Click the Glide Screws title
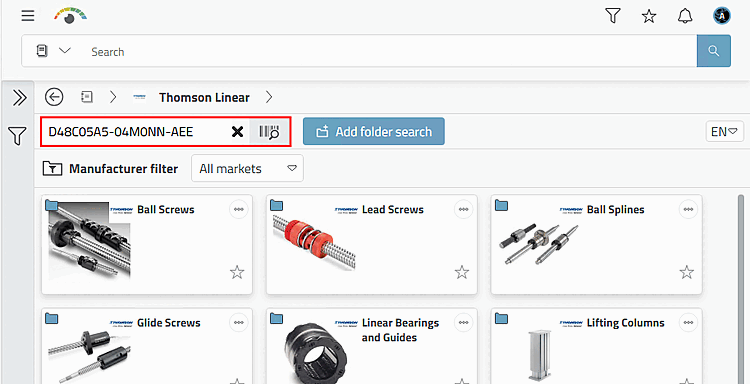Viewport: 750px width, 384px height. pyautogui.click(x=168, y=323)
